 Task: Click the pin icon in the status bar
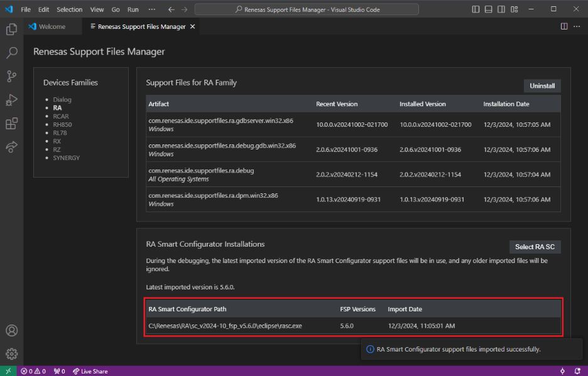(562, 371)
